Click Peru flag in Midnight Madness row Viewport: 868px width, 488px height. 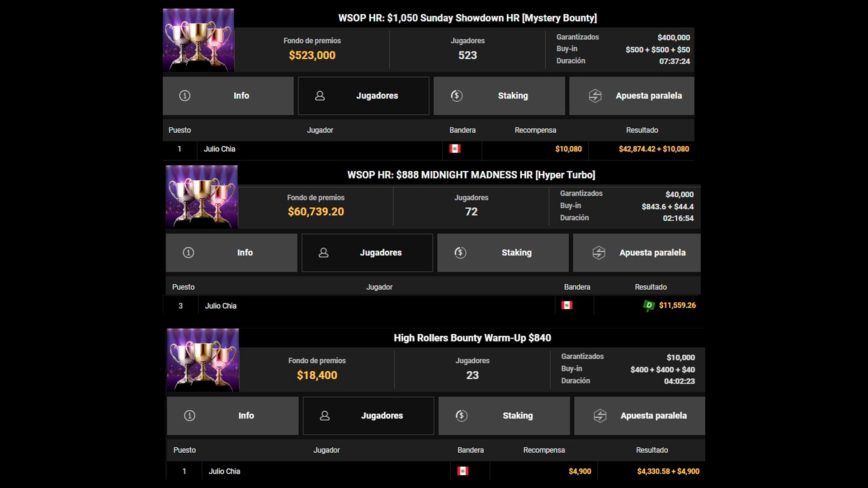coord(567,305)
